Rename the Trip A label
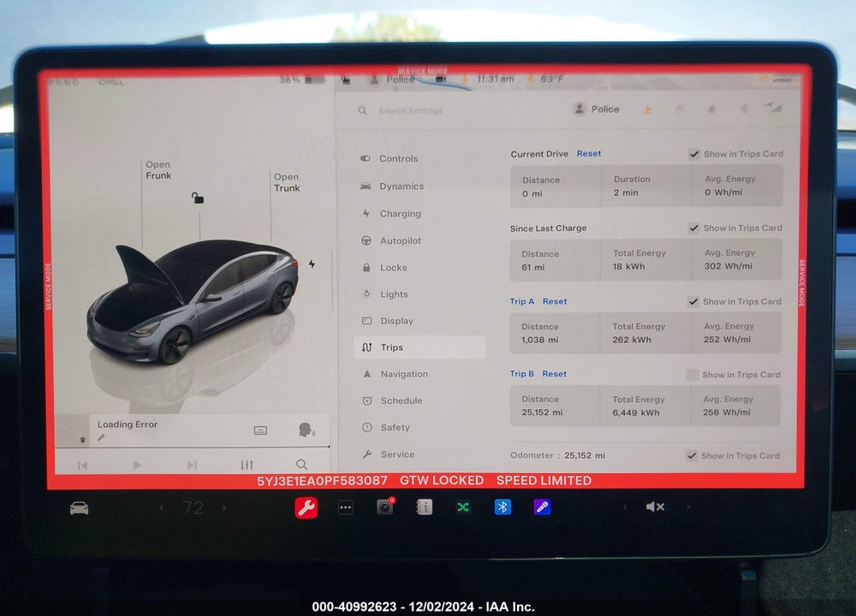This screenshot has width=856, height=616. 522,301
